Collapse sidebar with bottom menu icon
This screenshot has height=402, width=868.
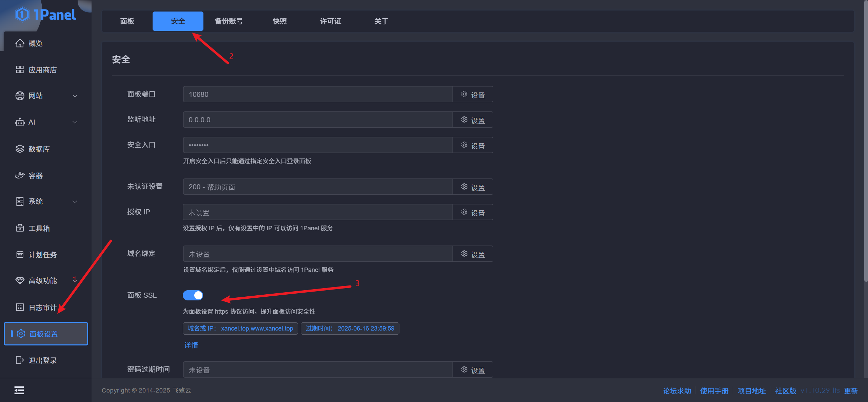pyautogui.click(x=19, y=390)
